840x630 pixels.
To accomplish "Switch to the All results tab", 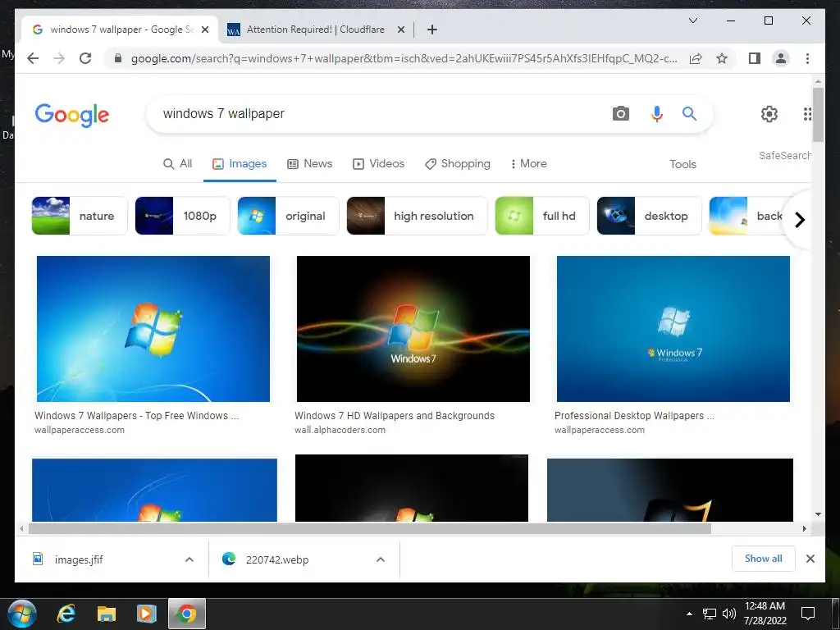I will click(177, 163).
